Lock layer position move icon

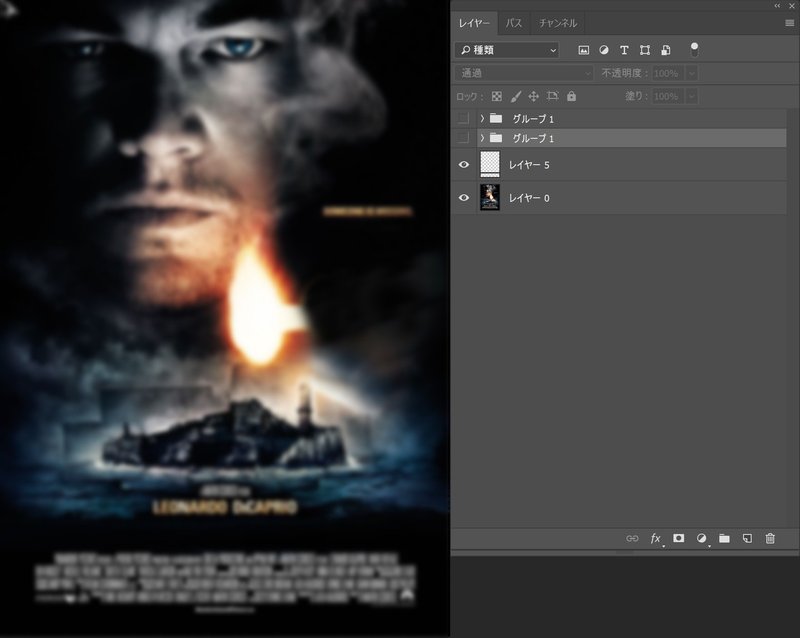pos(534,96)
